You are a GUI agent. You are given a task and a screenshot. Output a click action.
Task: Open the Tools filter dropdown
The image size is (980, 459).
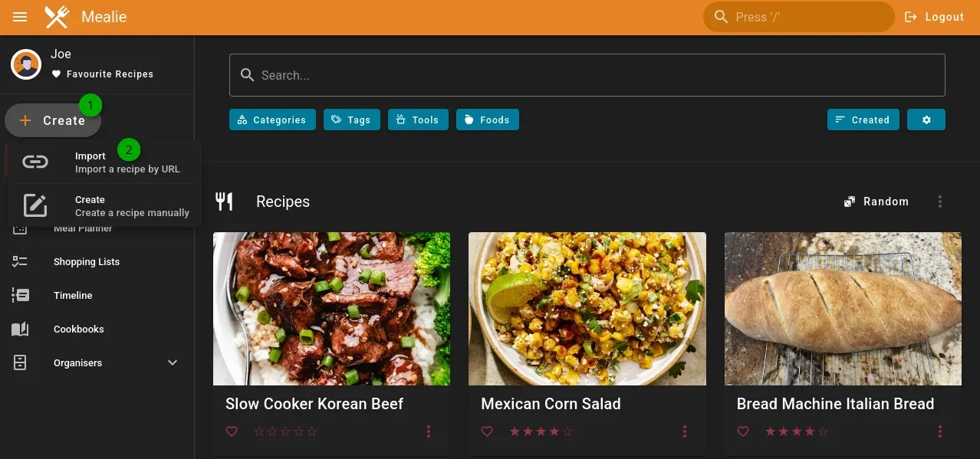(418, 120)
